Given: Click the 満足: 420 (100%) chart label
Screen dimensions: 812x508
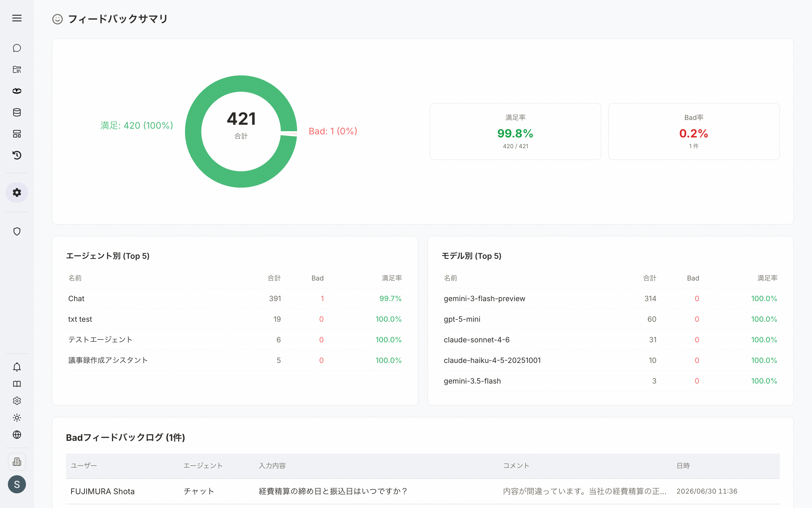Looking at the screenshot, I should [x=136, y=125].
